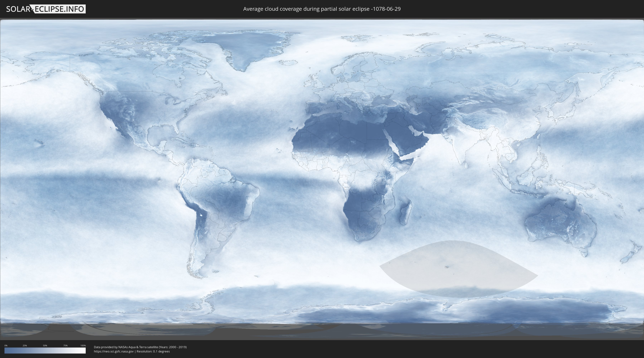Click the 100% legend label
The image size is (644, 358).
click(x=83, y=345)
